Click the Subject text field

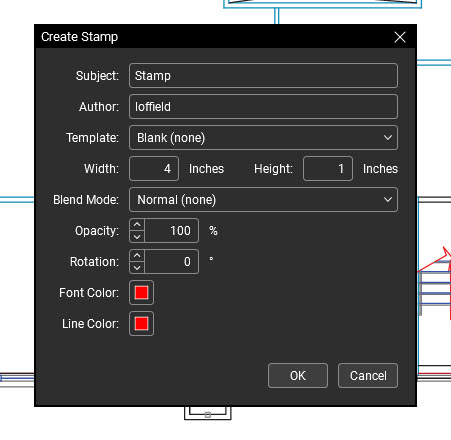263,76
